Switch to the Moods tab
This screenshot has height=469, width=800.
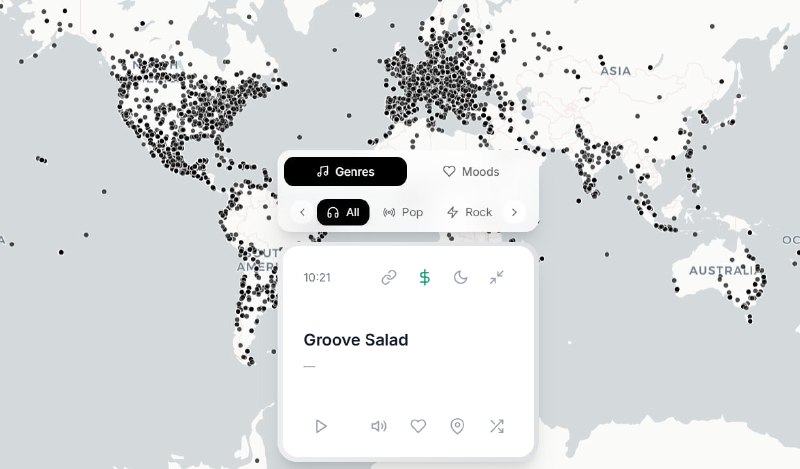[471, 172]
